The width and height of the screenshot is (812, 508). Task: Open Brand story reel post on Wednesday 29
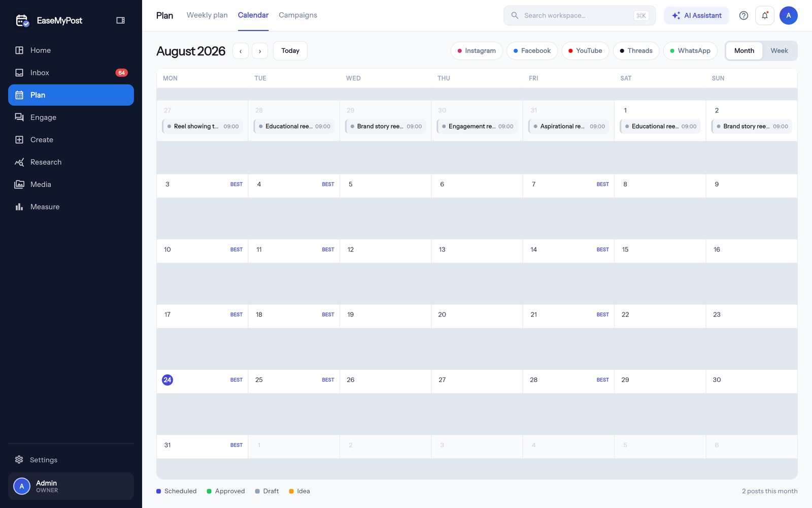[x=386, y=126]
